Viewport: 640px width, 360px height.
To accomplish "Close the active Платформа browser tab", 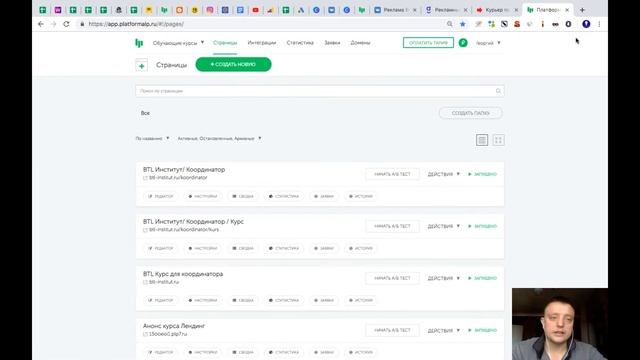I will click(567, 10).
